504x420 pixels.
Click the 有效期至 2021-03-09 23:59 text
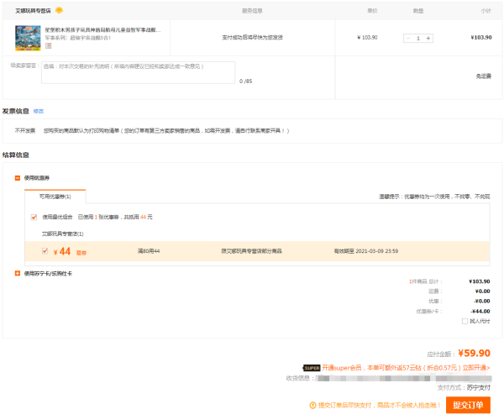coord(366,251)
